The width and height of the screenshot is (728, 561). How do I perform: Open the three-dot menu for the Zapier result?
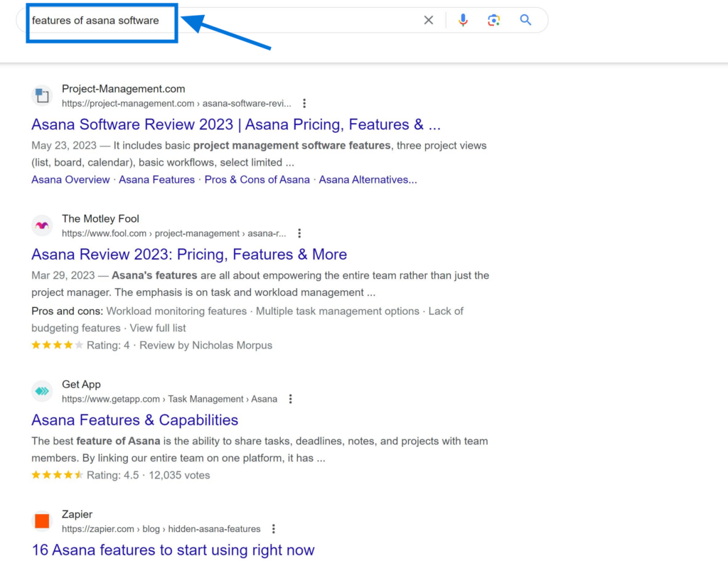click(x=274, y=529)
